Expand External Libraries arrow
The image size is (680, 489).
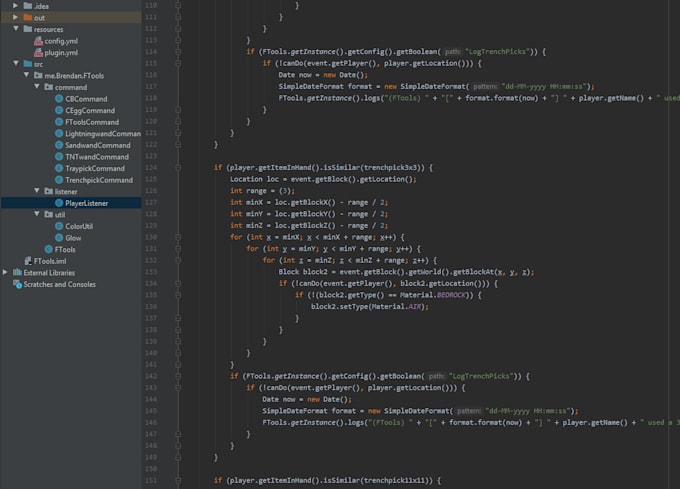pos(5,272)
